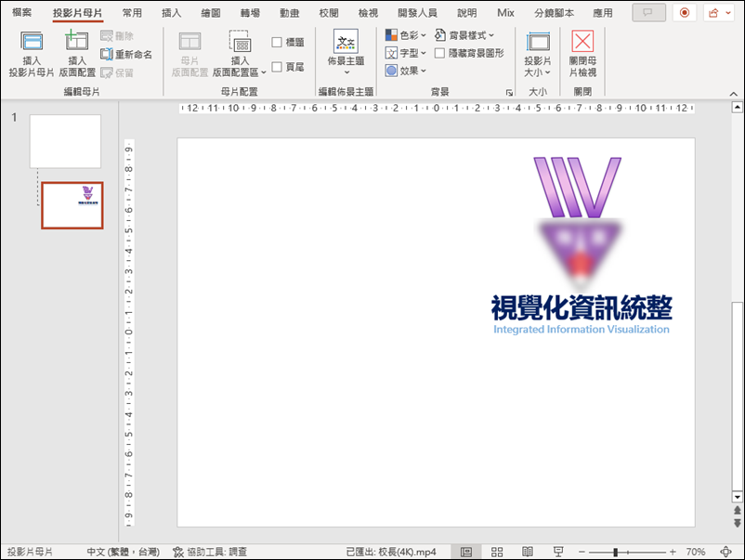Click the vertical scrollbar down arrow

(x=737, y=497)
